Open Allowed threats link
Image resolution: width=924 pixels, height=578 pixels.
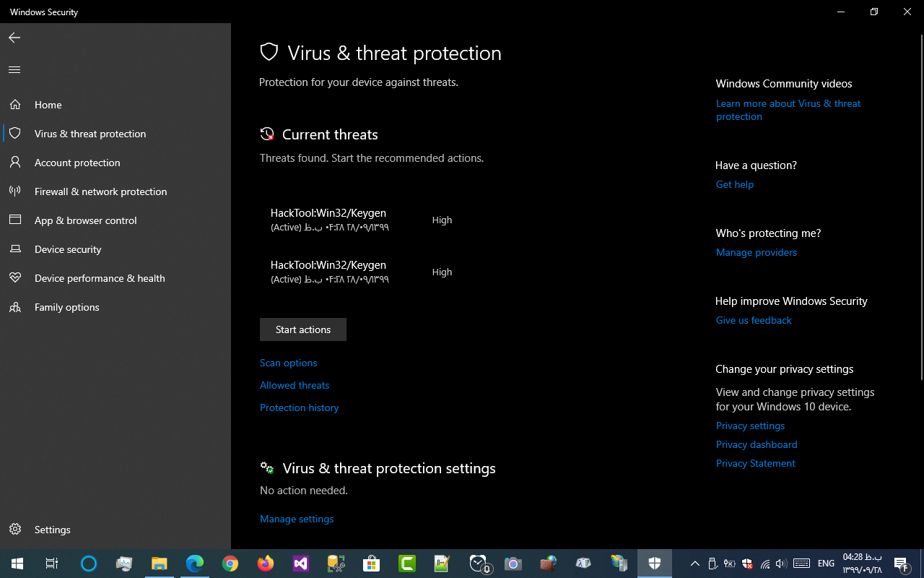(295, 385)
